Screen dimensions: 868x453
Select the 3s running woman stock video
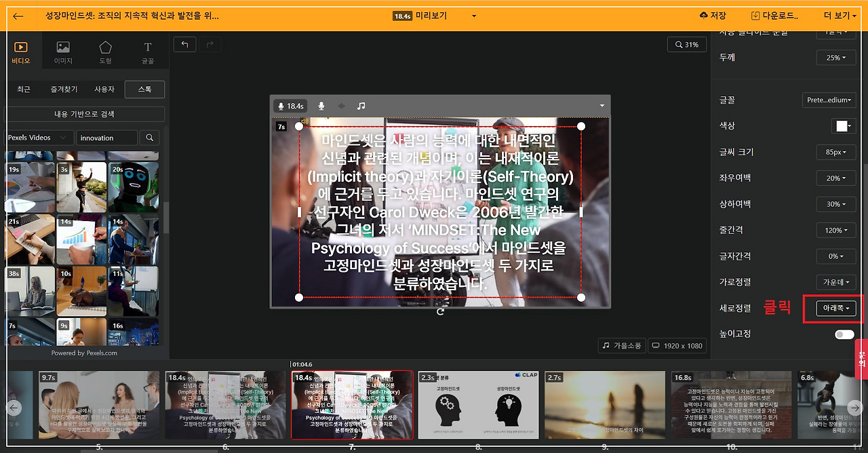[x=81, y=187]
